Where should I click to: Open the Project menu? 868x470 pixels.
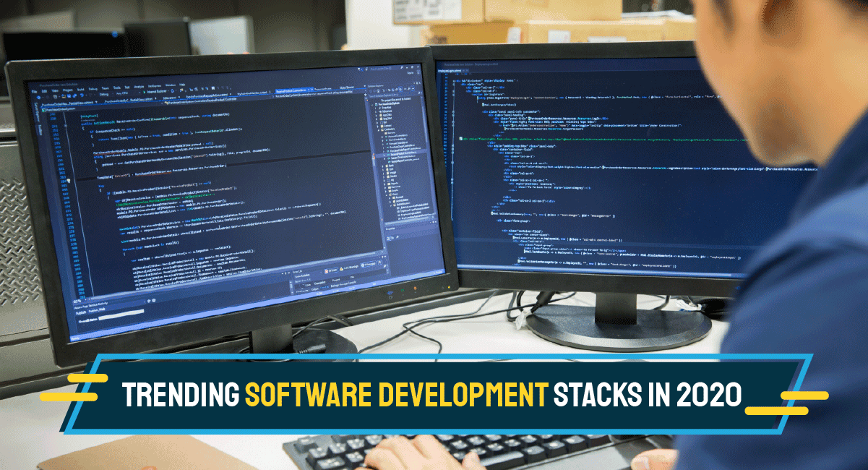(x=68, y=90)
